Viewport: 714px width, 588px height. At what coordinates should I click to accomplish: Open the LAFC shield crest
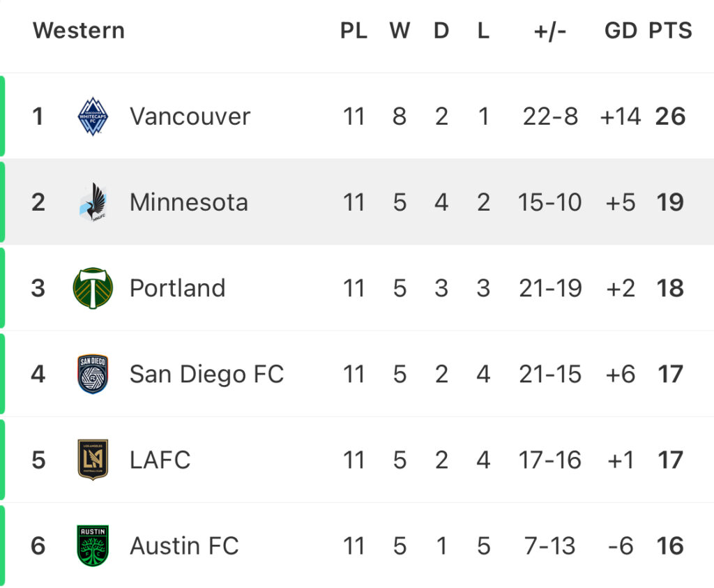click(x=93, y=460)
